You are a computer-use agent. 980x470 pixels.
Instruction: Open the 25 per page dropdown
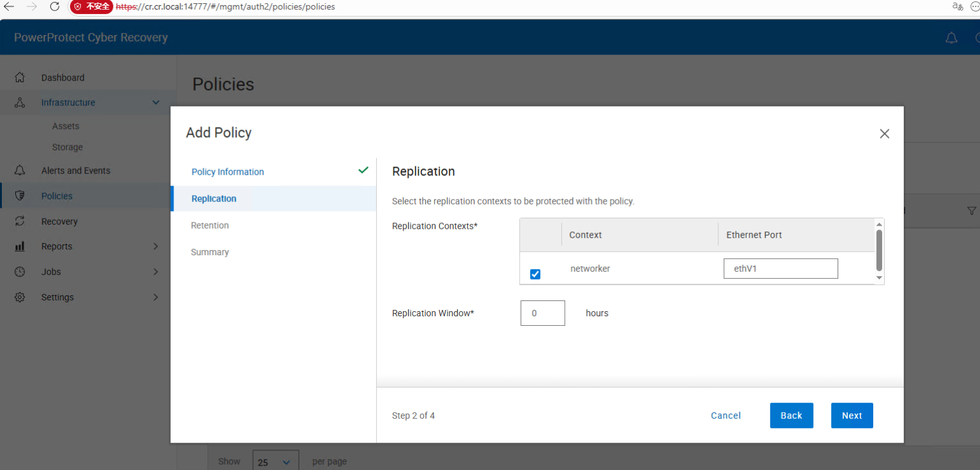(275, 462)
